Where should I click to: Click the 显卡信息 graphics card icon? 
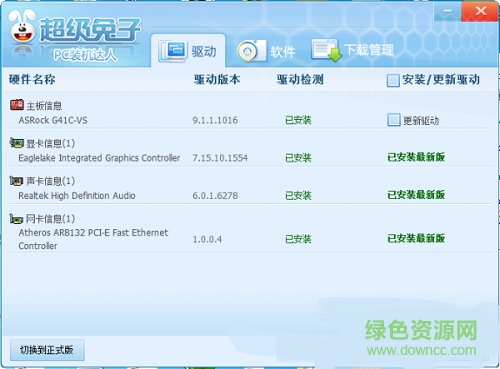coord(16,143)
